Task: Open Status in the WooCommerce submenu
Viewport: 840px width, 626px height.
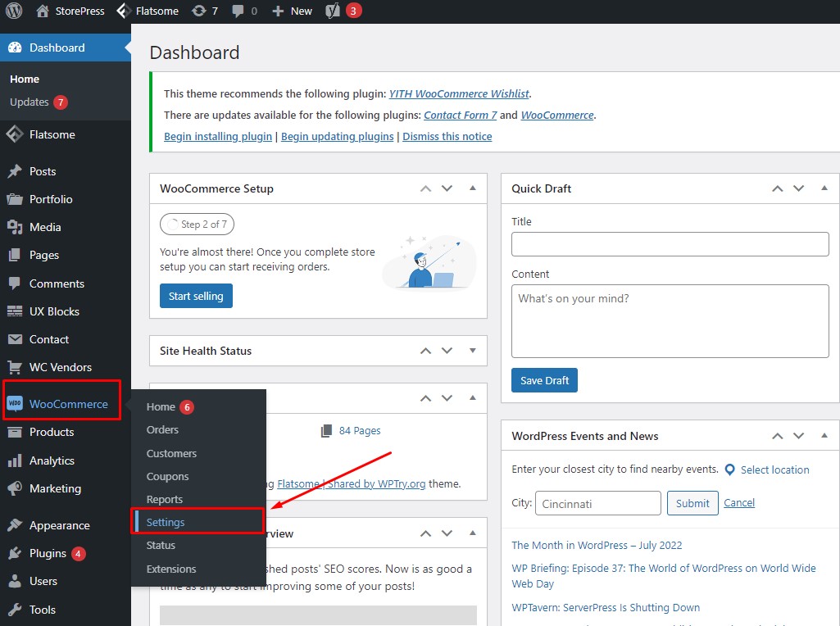Action: pos(161,545)
